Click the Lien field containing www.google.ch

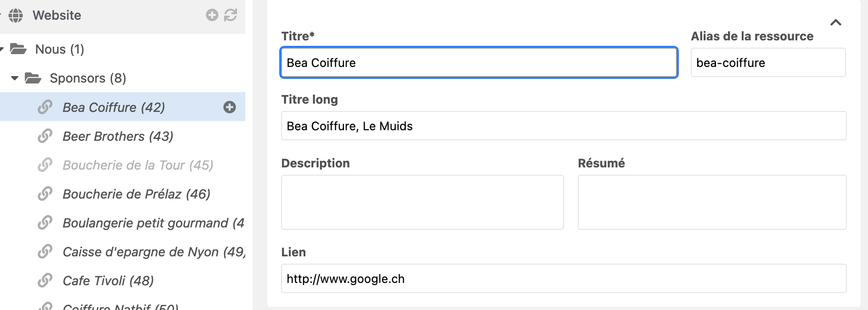pyautogui.click(x=563, y=278)
